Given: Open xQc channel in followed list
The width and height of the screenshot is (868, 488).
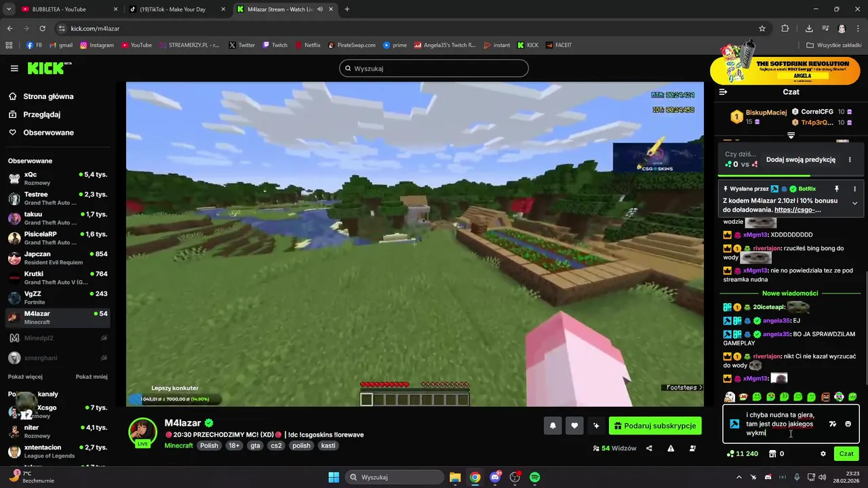Looking at the screenshot, I should tap(58, 179).
